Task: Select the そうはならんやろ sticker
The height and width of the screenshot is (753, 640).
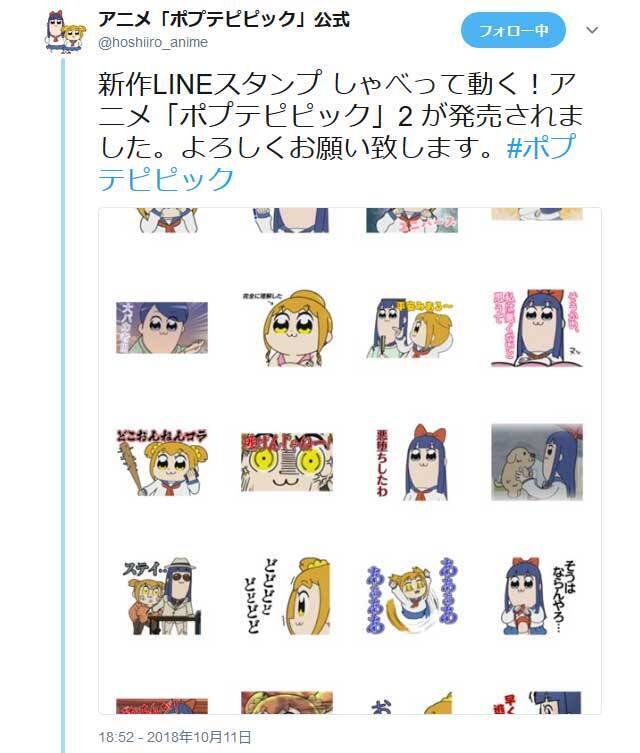Action: [x=537, y=596]
